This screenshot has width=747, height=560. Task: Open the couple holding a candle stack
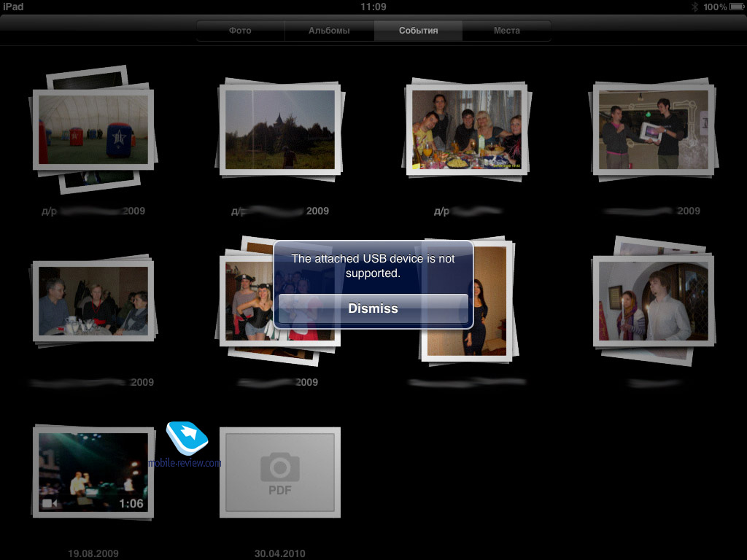(654, 300)
